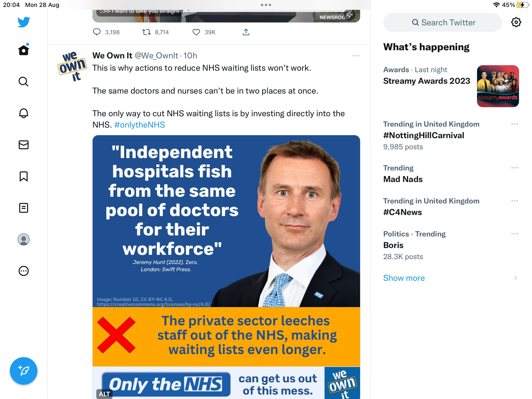Open options for #NottingHillCarnival trend
Viewport: 532px width, 399px height.
pyautogui.click(x=515, y=124)
